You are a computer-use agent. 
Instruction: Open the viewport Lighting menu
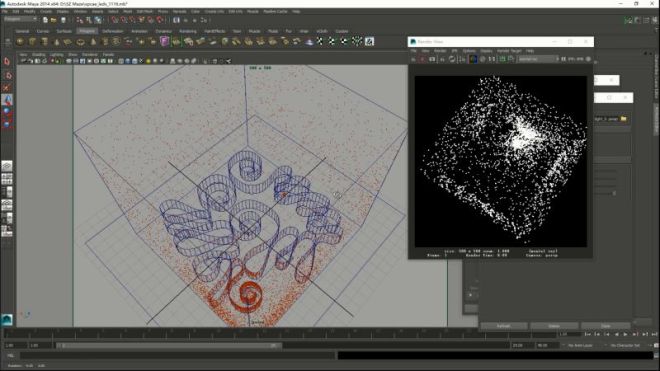coord(56,55)
